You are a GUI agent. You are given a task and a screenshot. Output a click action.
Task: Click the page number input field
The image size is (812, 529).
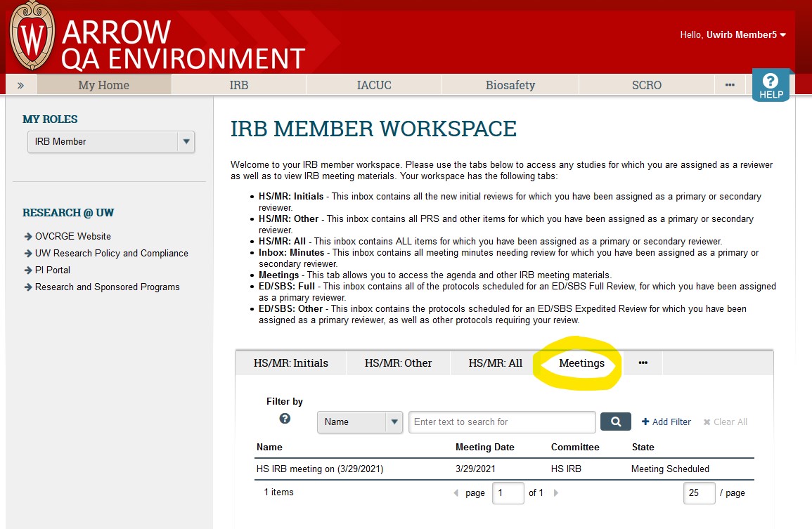pos(508,492)
